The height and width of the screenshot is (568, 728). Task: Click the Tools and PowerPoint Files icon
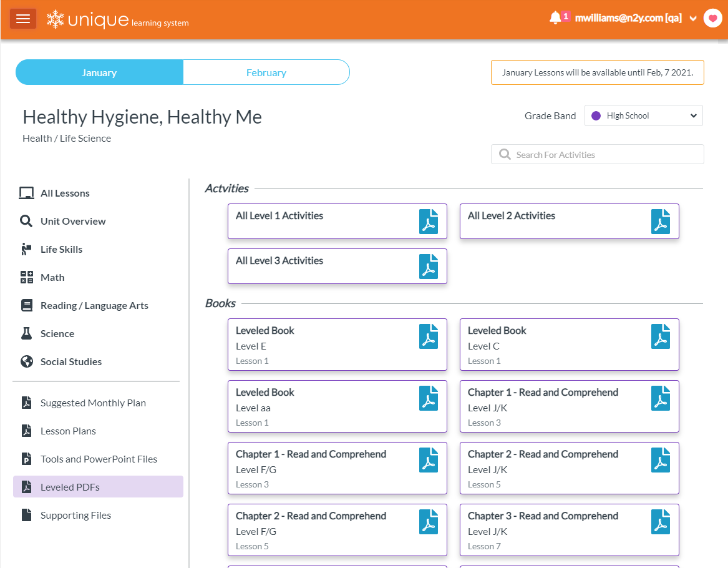tap(26, 459)
